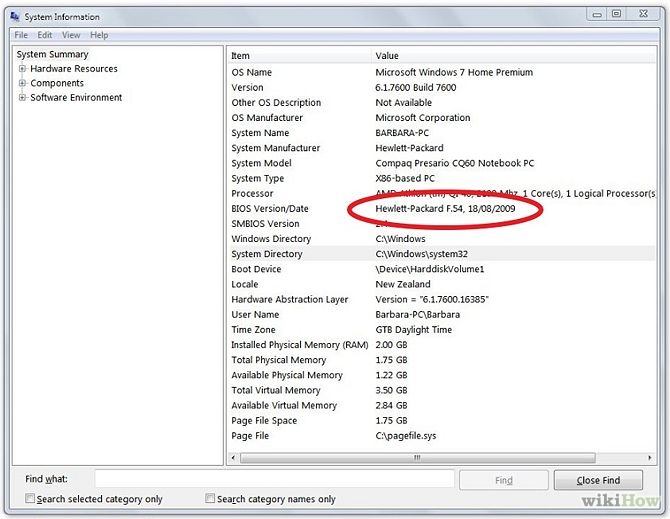This screenshot has height=519, width=670.
Task: Select the System Name row
Action: (x=442, y=133)
